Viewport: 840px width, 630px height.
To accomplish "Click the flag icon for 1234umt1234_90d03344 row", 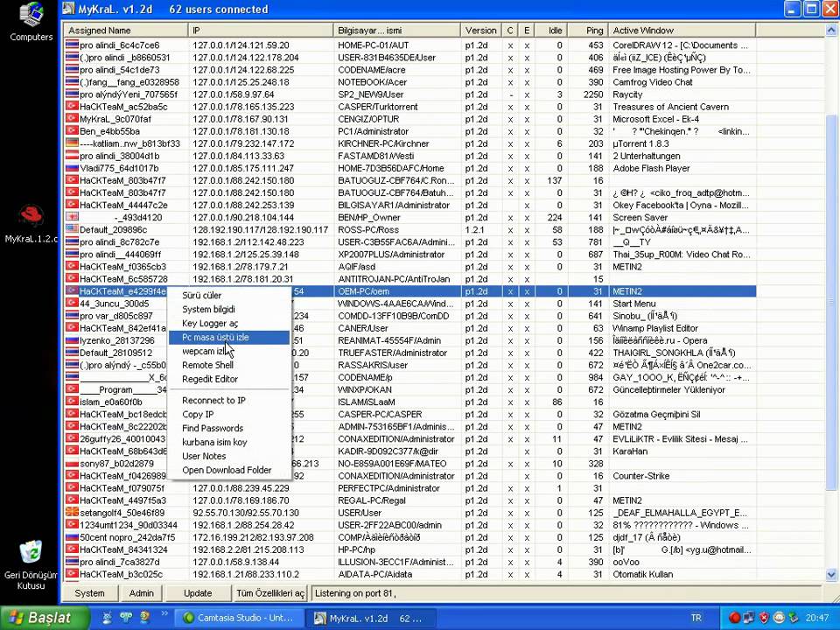I will pos(72,525).
